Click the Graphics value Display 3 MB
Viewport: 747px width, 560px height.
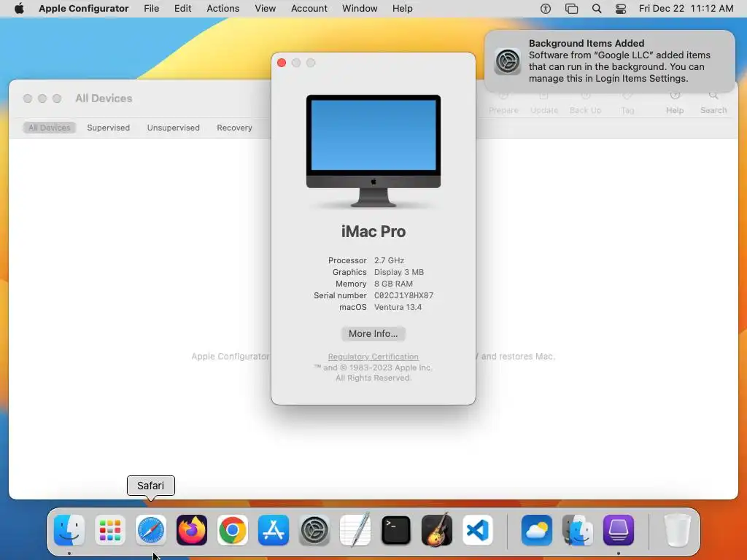[x=399, y=272]
